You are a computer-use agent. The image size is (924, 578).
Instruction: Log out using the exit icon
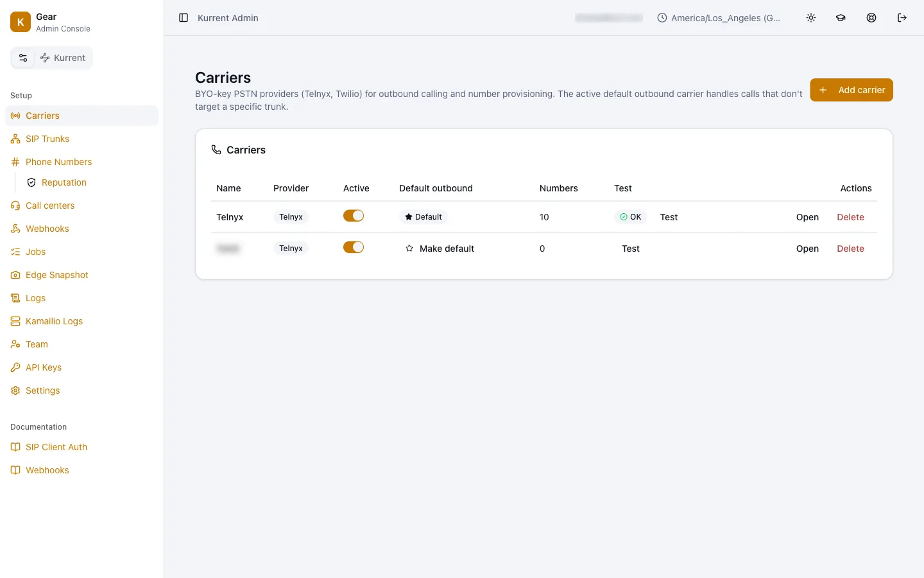(x=902, y=18)
